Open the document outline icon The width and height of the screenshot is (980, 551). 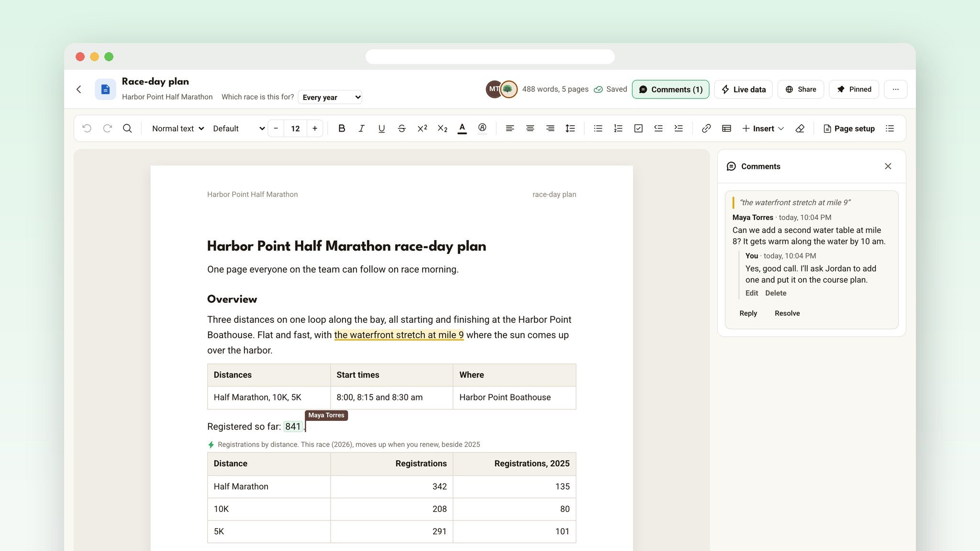[x=890, y=128]
